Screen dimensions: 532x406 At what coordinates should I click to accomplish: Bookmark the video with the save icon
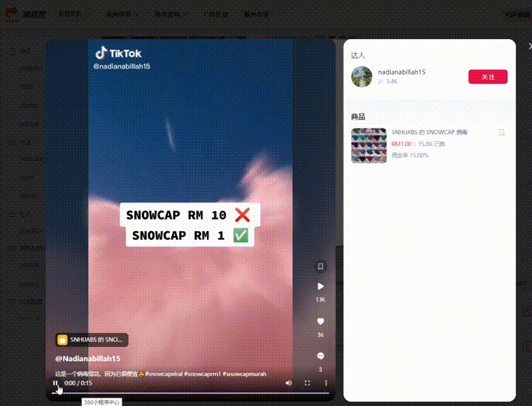point(321,266)
